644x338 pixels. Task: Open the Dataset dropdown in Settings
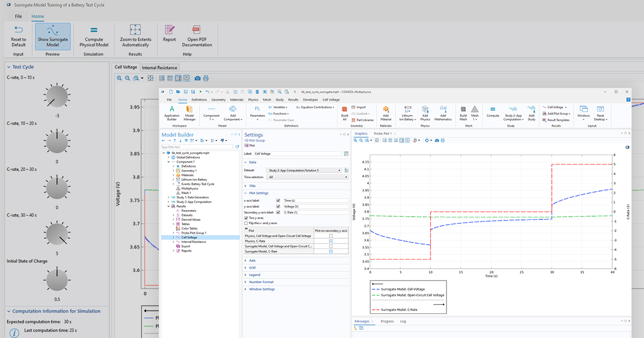[x=339, y=170]
